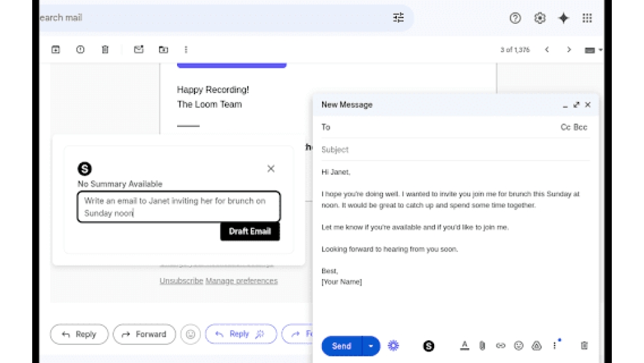644x363 pixels.
Task: Open the Manage preferences link
Action: pos(241,280)
